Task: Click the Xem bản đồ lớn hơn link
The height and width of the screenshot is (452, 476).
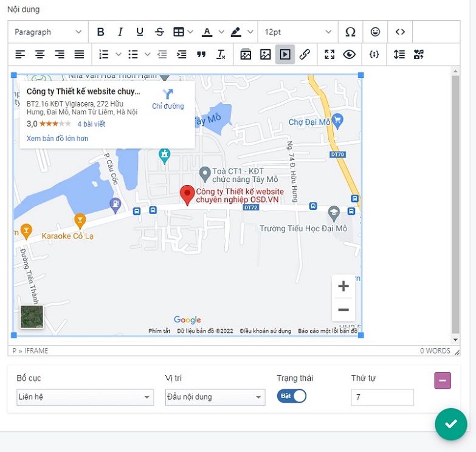Action: pyautogui.click(x=57, y=139)
